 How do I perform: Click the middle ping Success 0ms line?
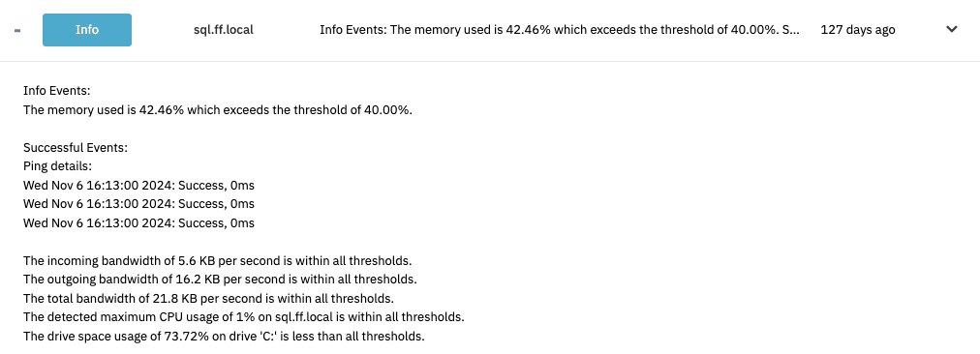click(x=138, y=204)
